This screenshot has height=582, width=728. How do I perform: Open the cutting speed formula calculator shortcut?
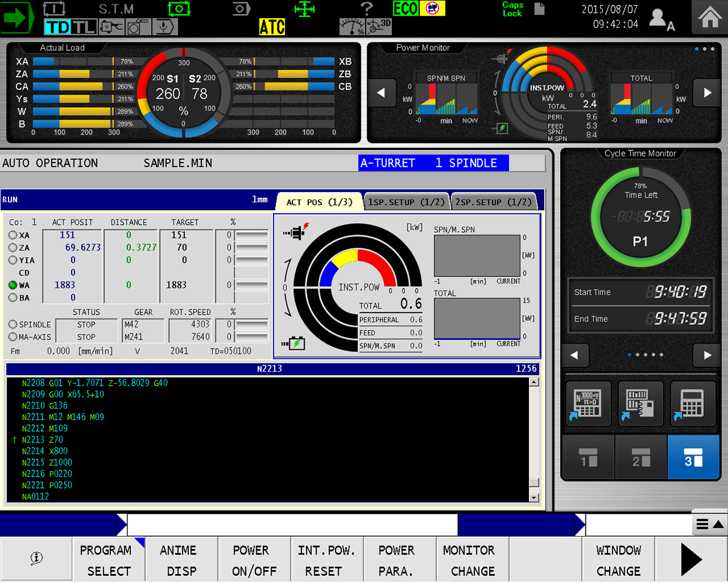pyautogui.click(x=588, y=403)
